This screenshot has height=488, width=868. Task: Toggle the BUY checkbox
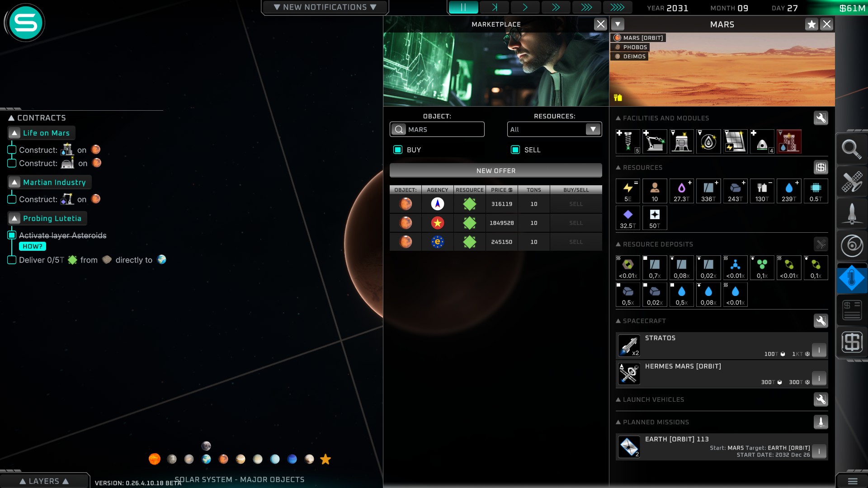(398, 150)
